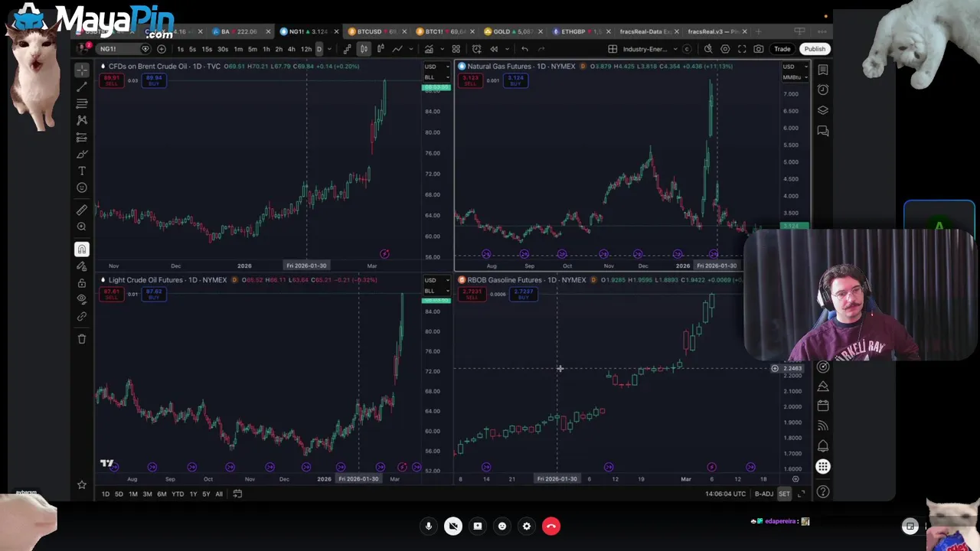Open the go-to-date calendar icon
The image size is (980, 551).
tap(237, 494)
